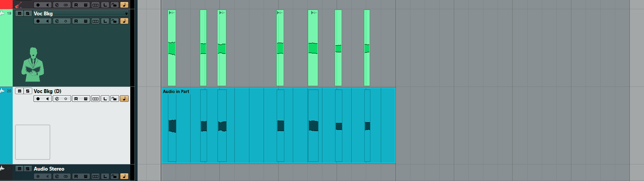The height and width of the screenshot is (181, 644).
Task: Open Edit Channel Settings on red guitar track
Action: tap(57, 5)
